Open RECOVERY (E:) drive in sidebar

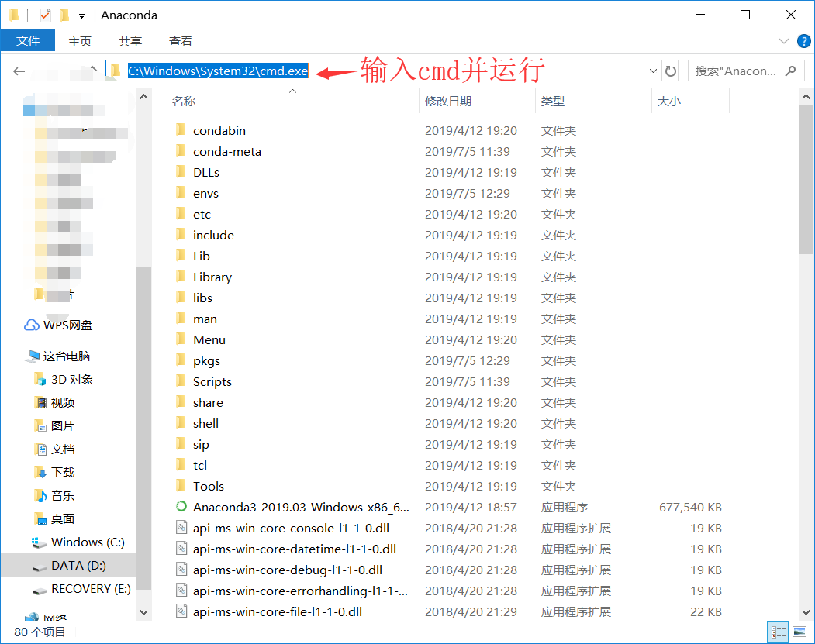[91, 589]
